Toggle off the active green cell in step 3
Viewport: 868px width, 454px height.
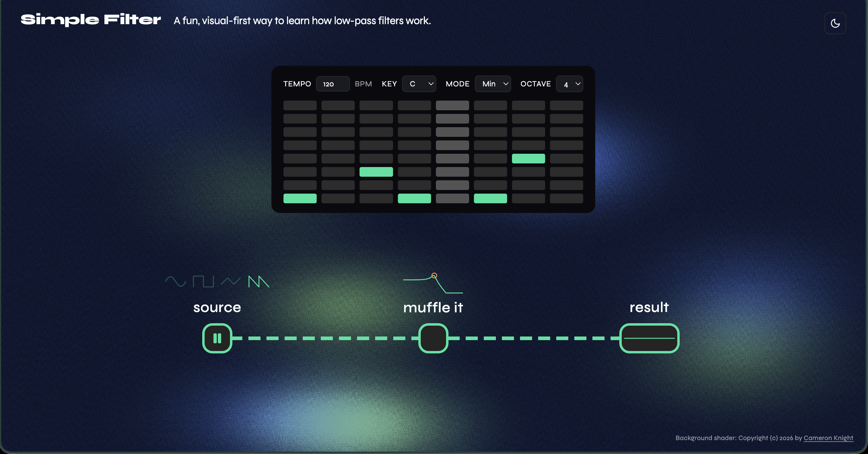tap(376, 172)
